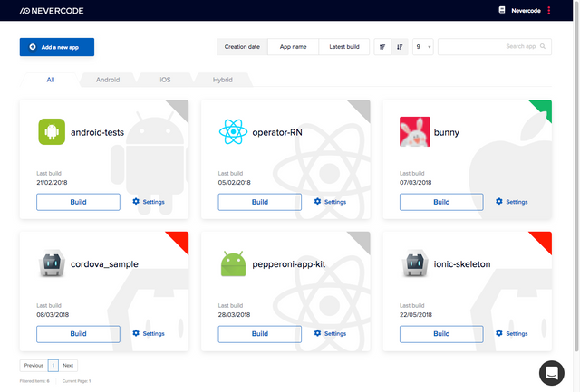The height and width of the screenshot is (392, 580).
Task: Open Settings for pepperoni-app-kit
Action: pyautogui.click(x=330, y=333)
